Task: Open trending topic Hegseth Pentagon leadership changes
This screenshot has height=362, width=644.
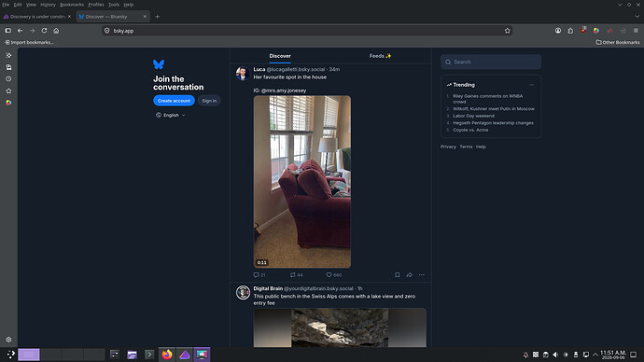Action: 493,123
